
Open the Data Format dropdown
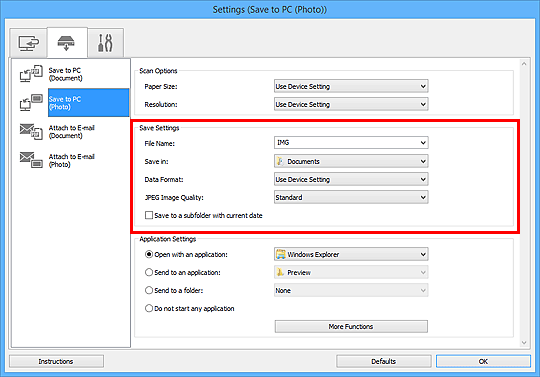(x=351, y=179)
